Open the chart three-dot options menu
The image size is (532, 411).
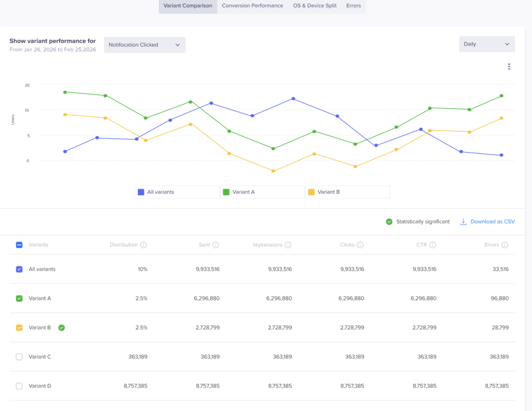[x=509, y=67]
